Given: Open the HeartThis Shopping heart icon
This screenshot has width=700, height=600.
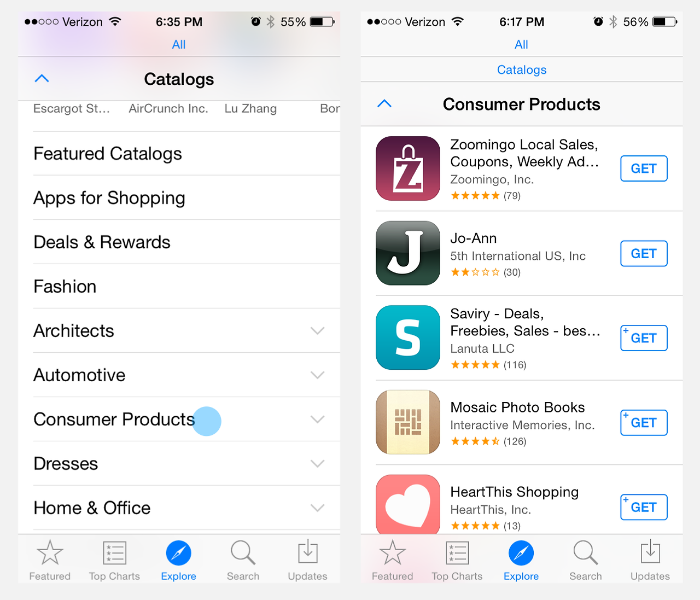Looking at the screenshot, I should [x=408, y=504].
